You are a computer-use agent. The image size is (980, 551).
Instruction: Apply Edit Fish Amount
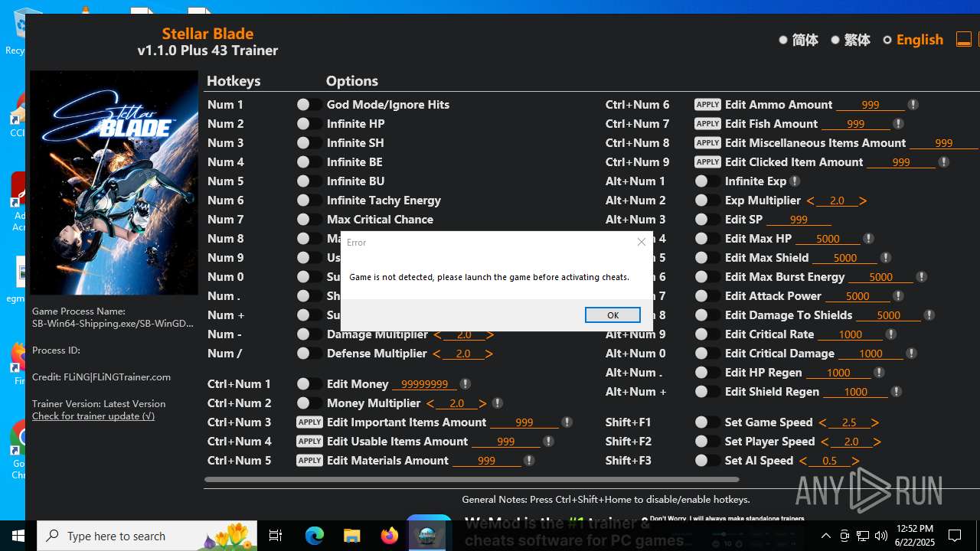pos(707,124)
